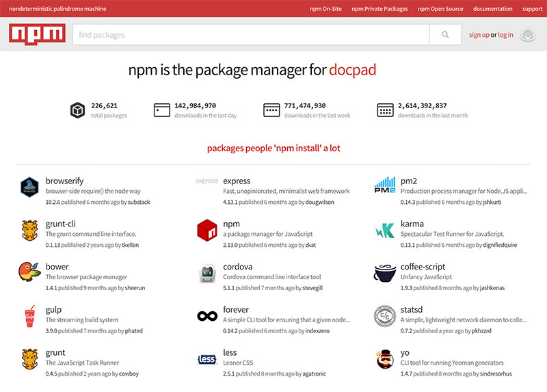The image size is (547, 392).
Task: Open author jshkurti's profile
Action: [x=492, y=202]
